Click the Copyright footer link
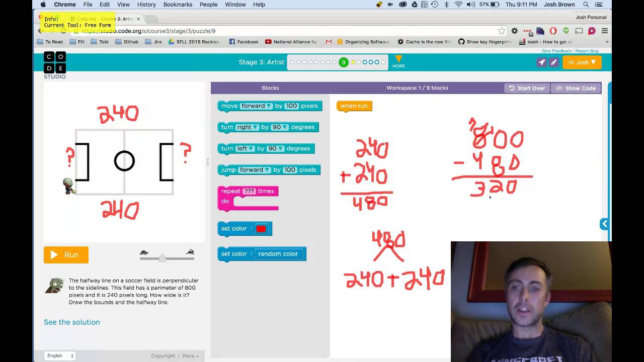Image resolution: width=644 pixels, height=362 pixels. click(x=163, y=355)
